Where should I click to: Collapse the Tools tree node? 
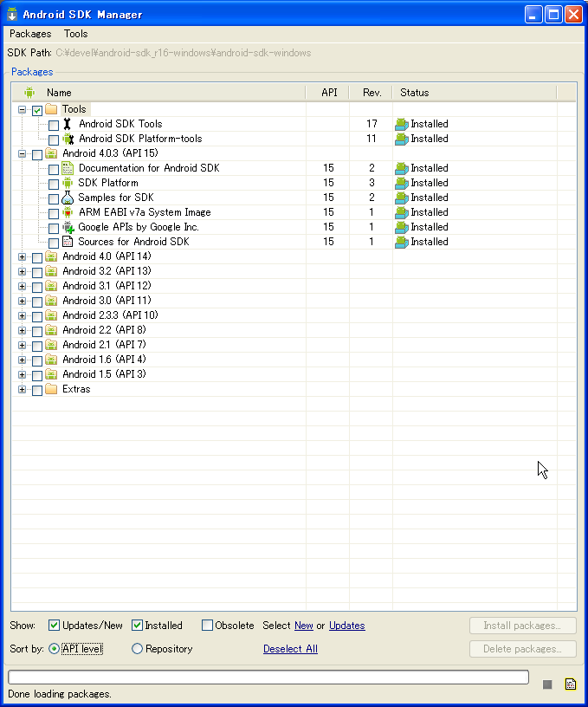click(22, 109)
